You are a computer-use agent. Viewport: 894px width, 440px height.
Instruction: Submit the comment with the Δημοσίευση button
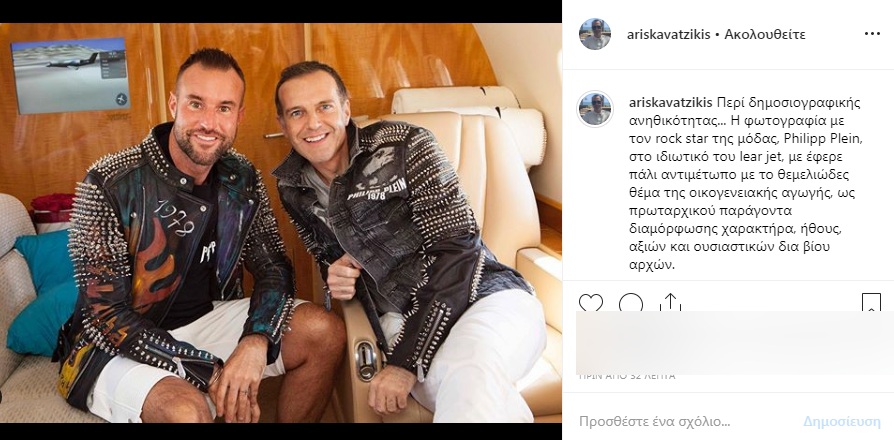pyautogui.click(x=842, y=422)
